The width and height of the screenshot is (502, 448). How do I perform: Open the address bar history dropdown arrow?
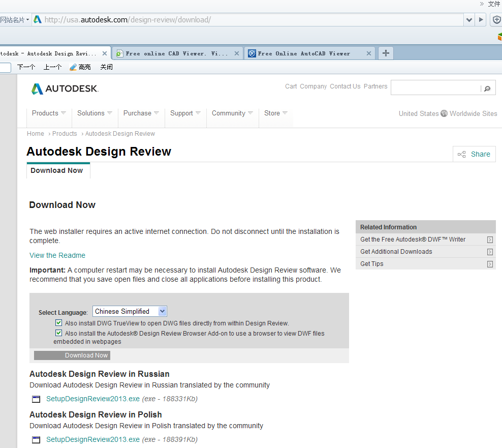(x=469, y=19)
